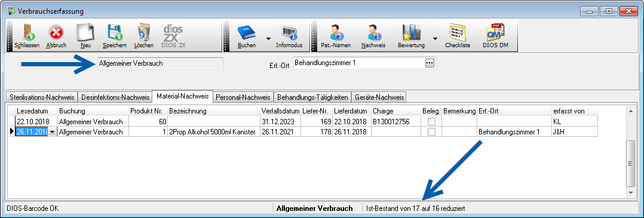Switch to the Geräte-Nachweis tab
Image resolution: width=644 pixels, height=218 pixels.
pos(379,97)
